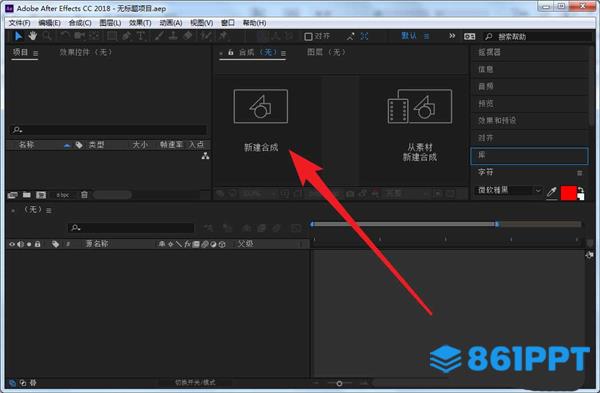Viewport: 600px width, 393px height.
Task: Click the project panel search field
Action: (108, 130)
